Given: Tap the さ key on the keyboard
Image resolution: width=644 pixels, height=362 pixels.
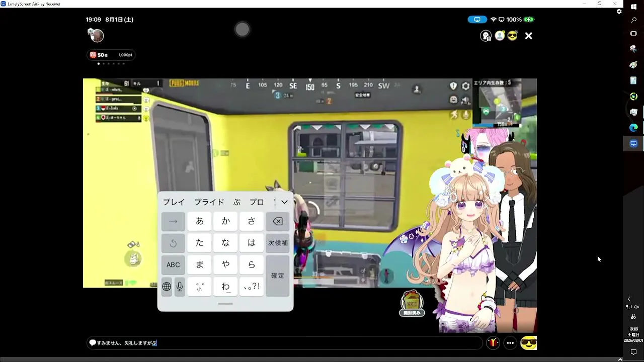Looking at the screenshot, I should tap(252, 221).
